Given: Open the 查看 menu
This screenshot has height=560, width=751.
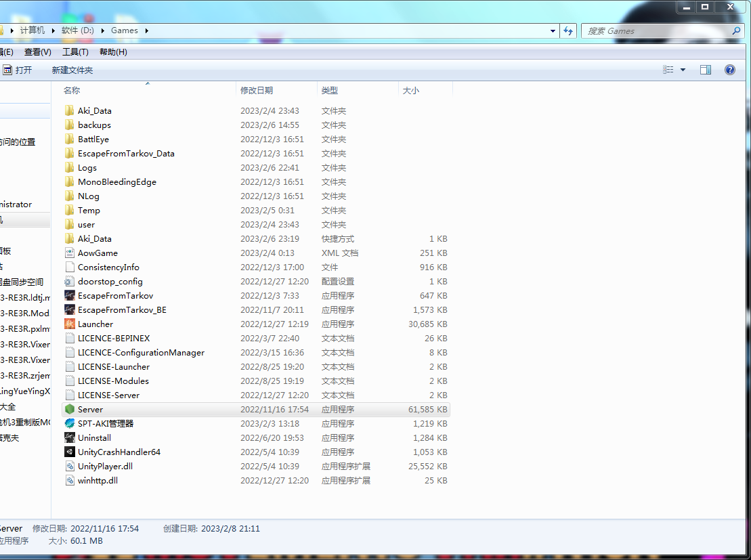Looking at the screenshot, I should pyautogui.click(x=37, y=51).
